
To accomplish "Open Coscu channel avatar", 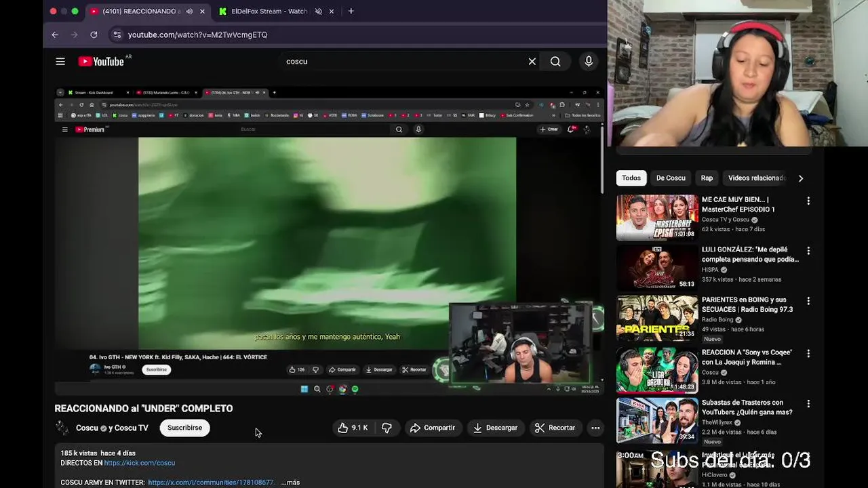I will (62, 428).
